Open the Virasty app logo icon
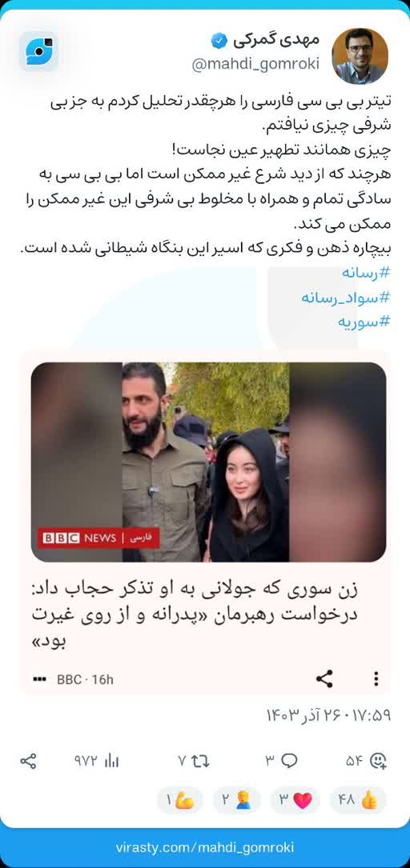The height and width of the screenshot is (868, 410). (38, 51)
